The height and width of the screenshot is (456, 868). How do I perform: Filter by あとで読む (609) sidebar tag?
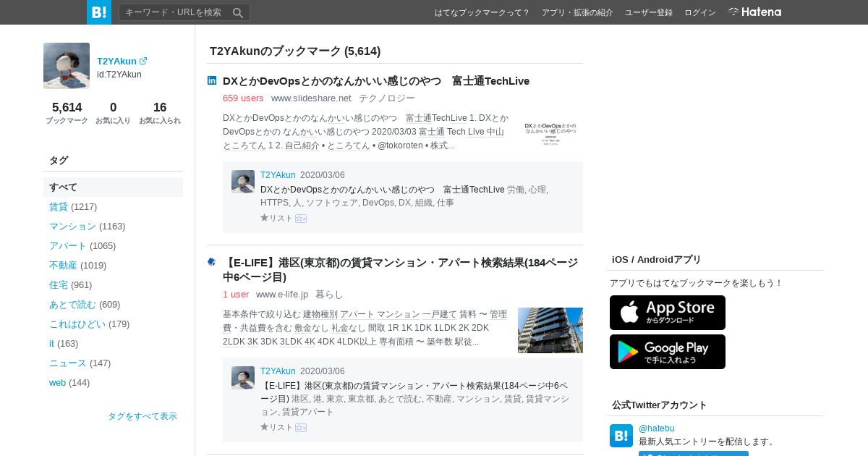tap(85, 304)
